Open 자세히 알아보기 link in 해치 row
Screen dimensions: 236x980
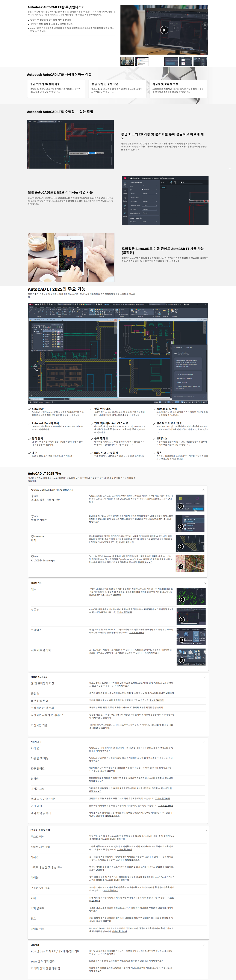point(127,543)
